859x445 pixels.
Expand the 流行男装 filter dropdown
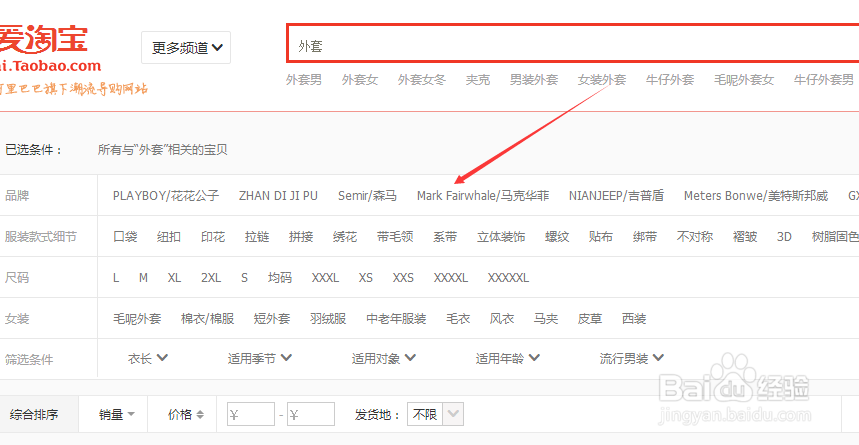pos(632,359)
